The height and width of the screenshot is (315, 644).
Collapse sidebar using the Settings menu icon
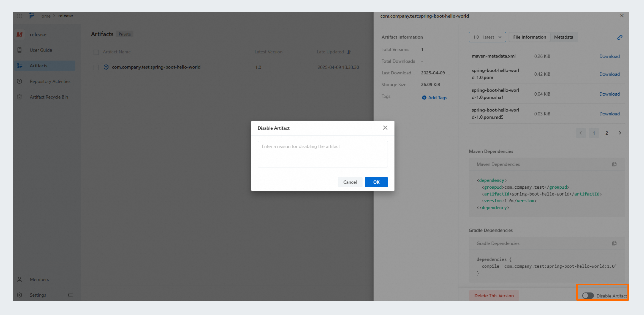click(70, 295)
